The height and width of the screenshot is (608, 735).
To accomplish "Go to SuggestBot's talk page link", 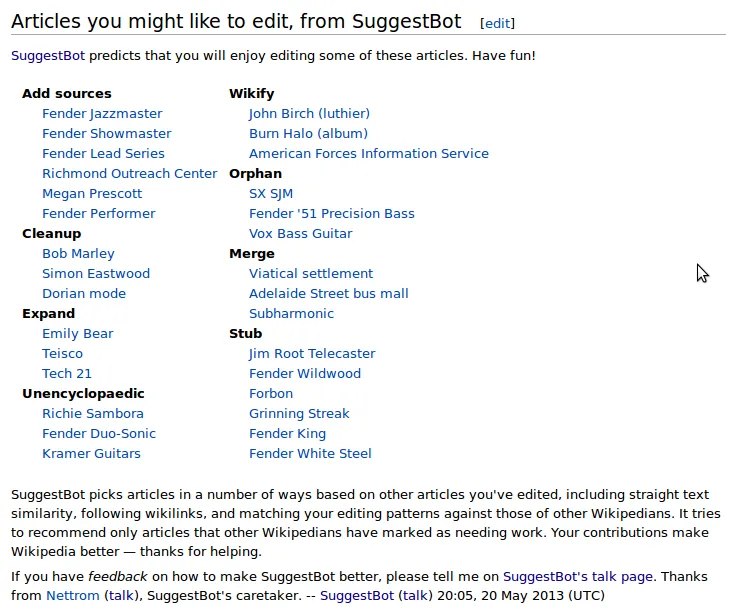I will (578, 577).
